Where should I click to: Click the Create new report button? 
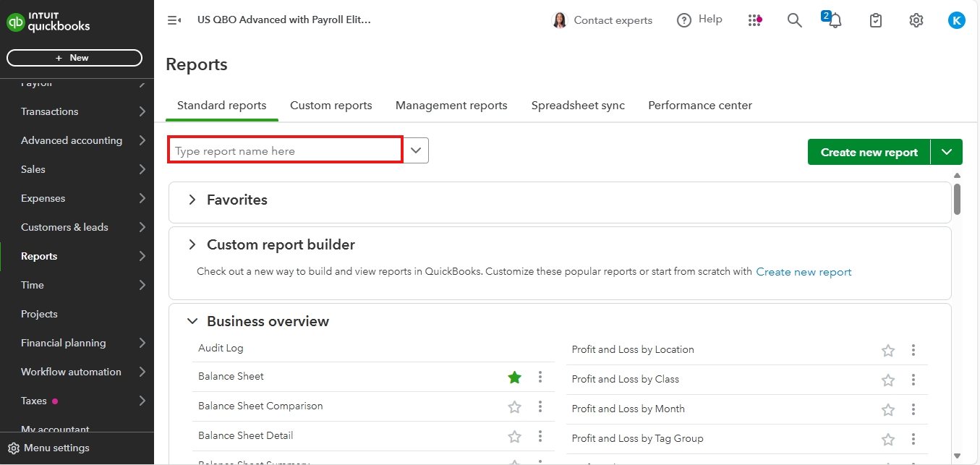click(869, 152)
